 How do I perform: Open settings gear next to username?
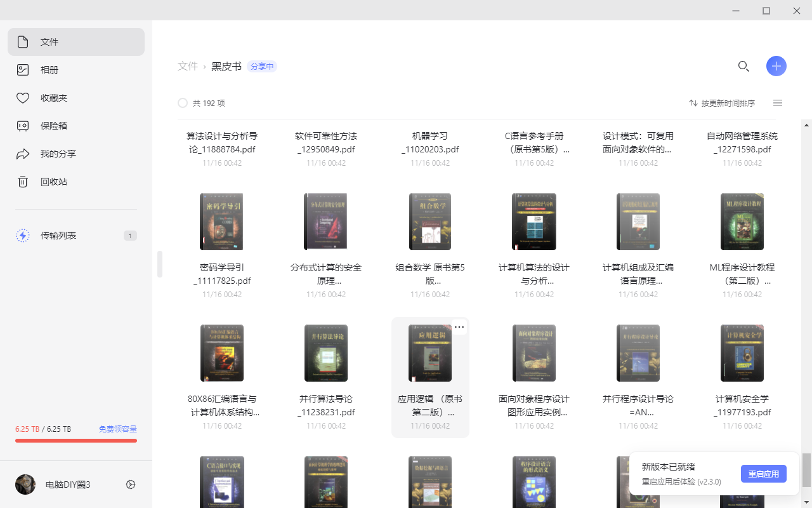click(x=131, y=485)
